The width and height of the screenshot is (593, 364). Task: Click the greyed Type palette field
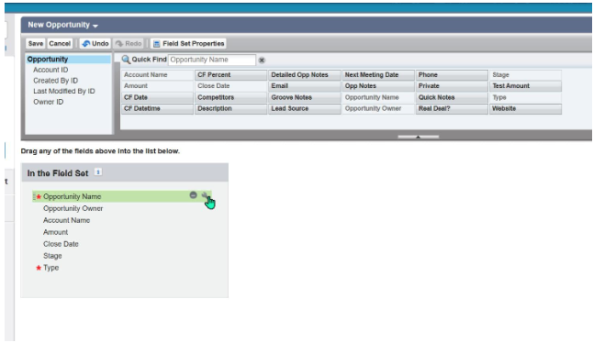pos(526,97)
